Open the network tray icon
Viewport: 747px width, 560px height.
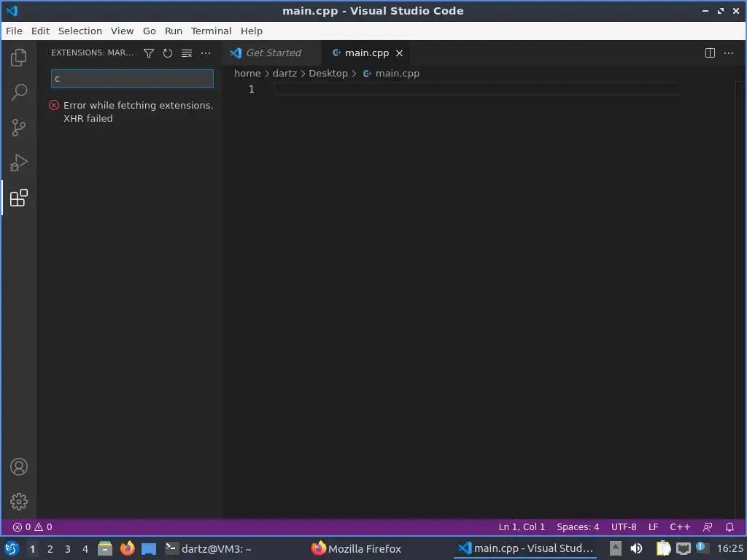coord(683,548)
